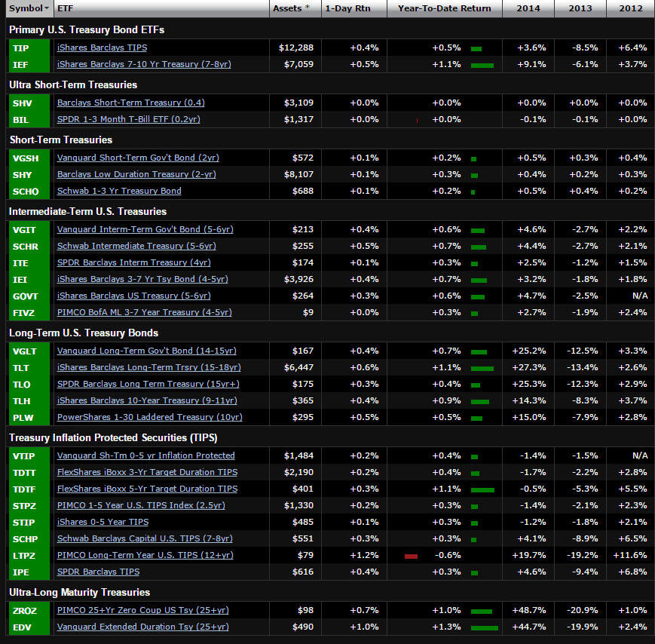Open SPDR 1-3 Month T-Bill ETF link
Screen dimensions: 655x644
click(x=128, y=119)
